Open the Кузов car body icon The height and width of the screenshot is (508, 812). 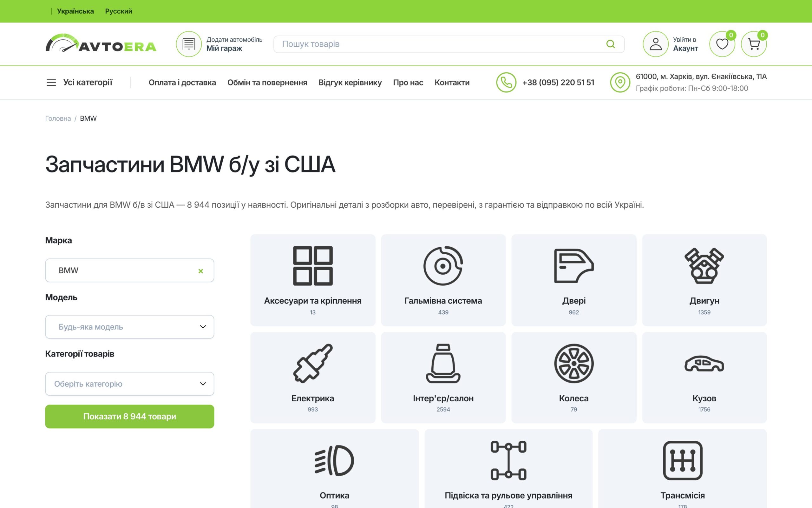coord(704,363)
